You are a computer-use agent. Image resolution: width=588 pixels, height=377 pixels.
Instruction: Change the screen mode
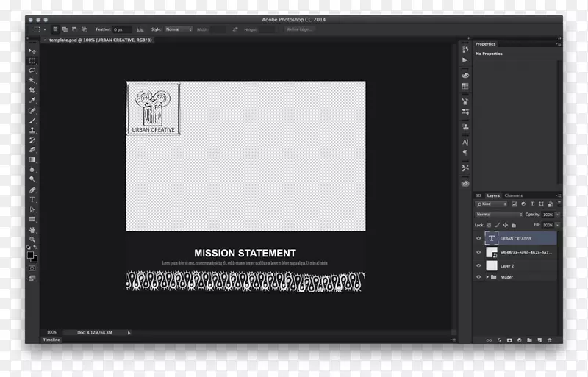click(x=32, y=278)
